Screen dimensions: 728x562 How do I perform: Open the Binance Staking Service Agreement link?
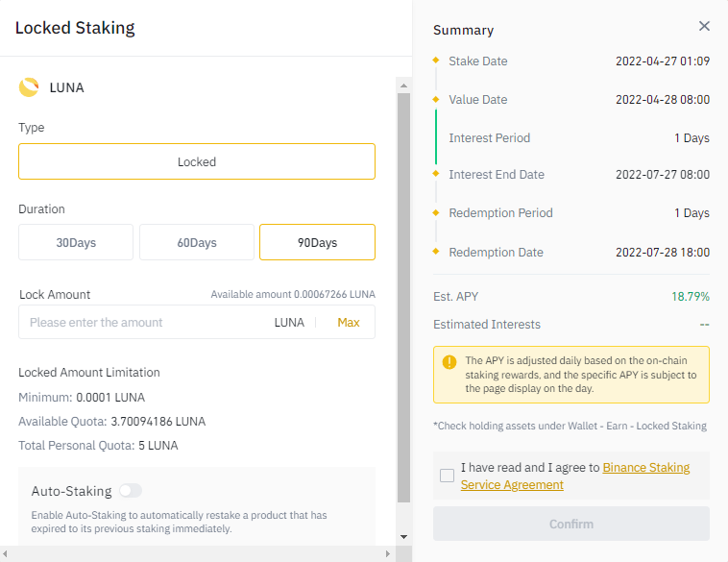point(645,468)
